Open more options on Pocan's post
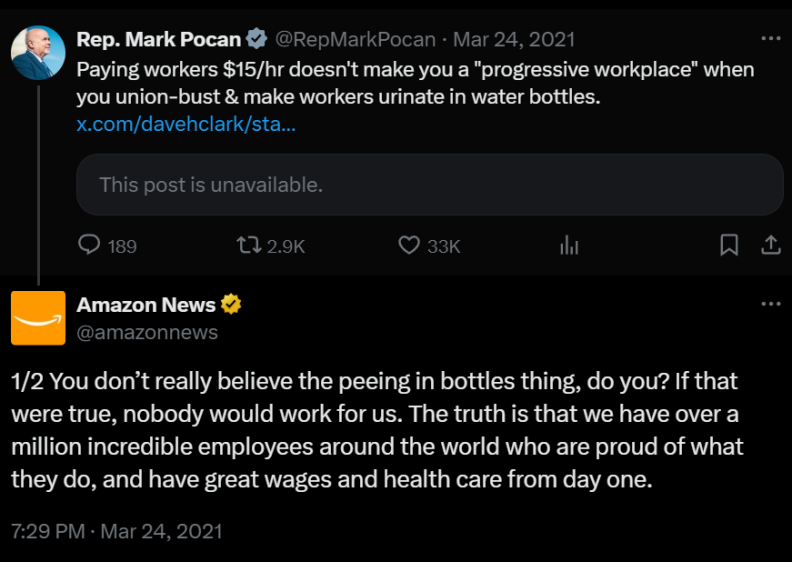 click(771, 39)
